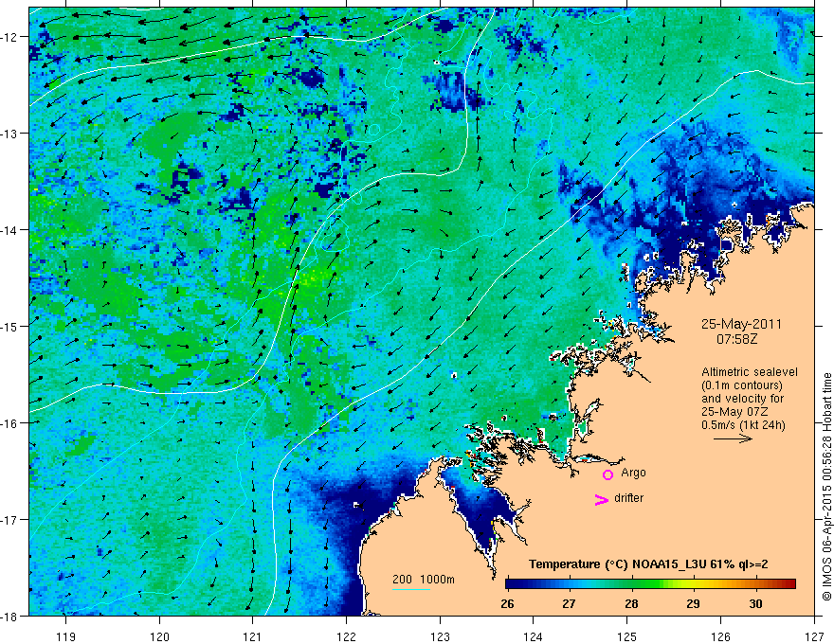Image resolution: width=834 pixels, height=644 pixels.
Task: Click the 'Altimetric sealevel' caption line
Action: coord(750,372)
